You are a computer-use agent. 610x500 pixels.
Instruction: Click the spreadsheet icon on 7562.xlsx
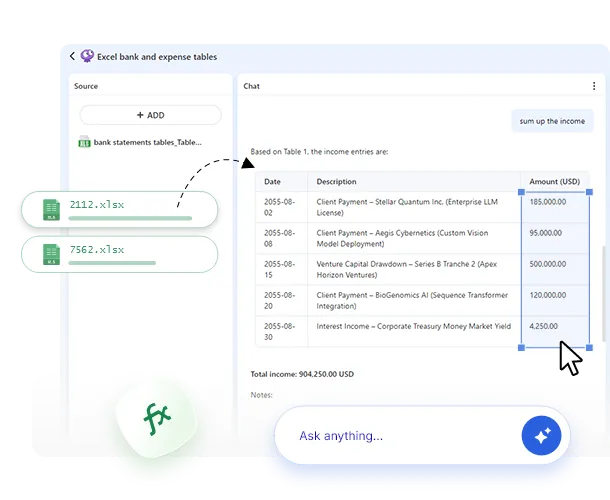click(x=51, y=254)
